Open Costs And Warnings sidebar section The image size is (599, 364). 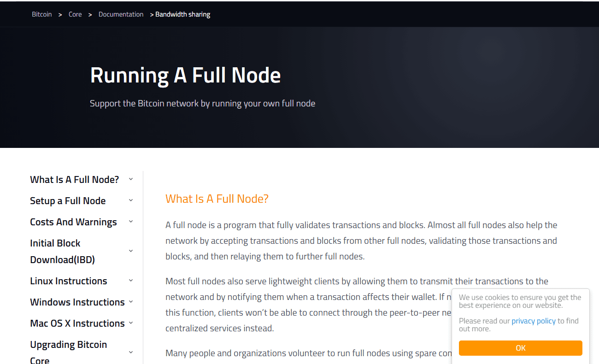pyautogui.click(x=73, y=222)
